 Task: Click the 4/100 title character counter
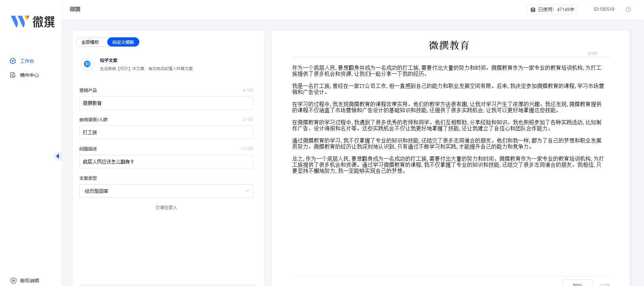point(592,54)
